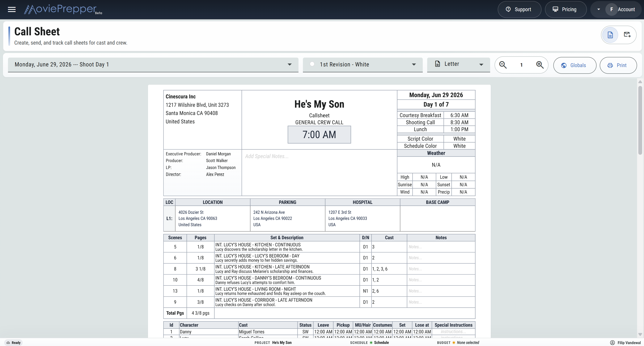Click the zoom in magnifier icon

[x=540, y=65]
